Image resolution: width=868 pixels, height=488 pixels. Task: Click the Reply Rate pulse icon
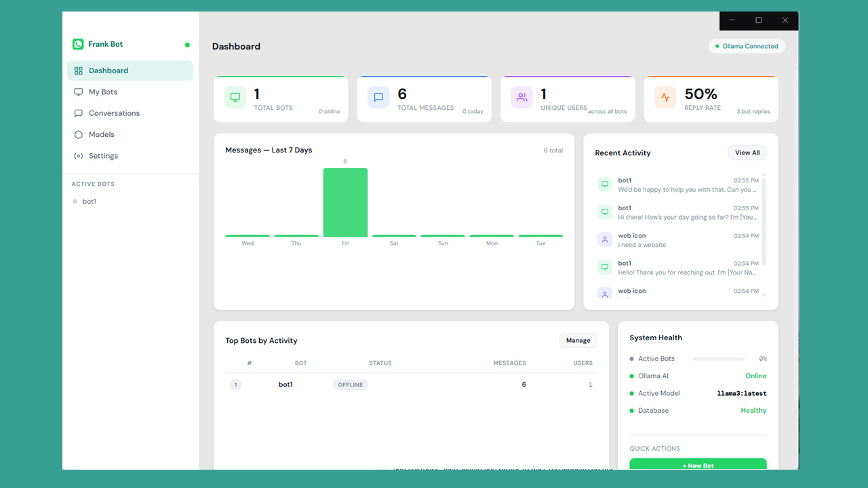(665, 98)
